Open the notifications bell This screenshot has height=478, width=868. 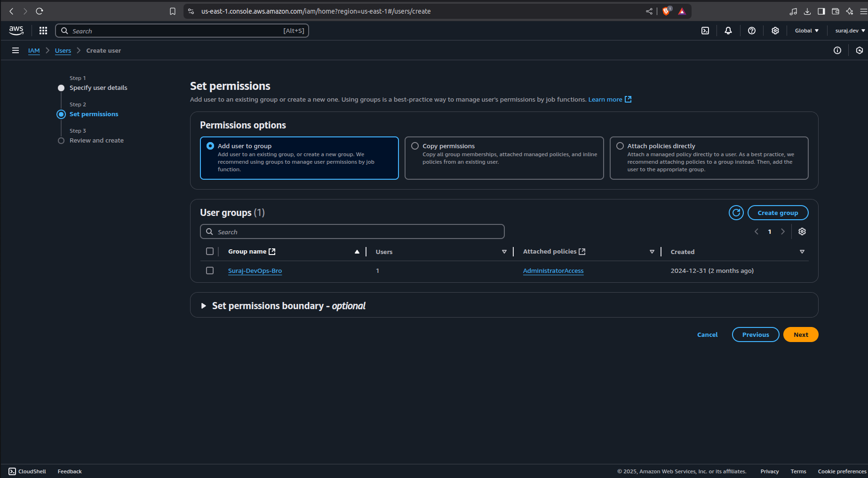728,31
